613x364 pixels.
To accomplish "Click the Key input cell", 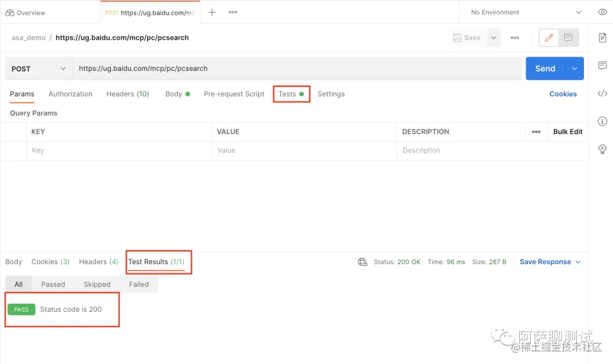I will [119, 150].
